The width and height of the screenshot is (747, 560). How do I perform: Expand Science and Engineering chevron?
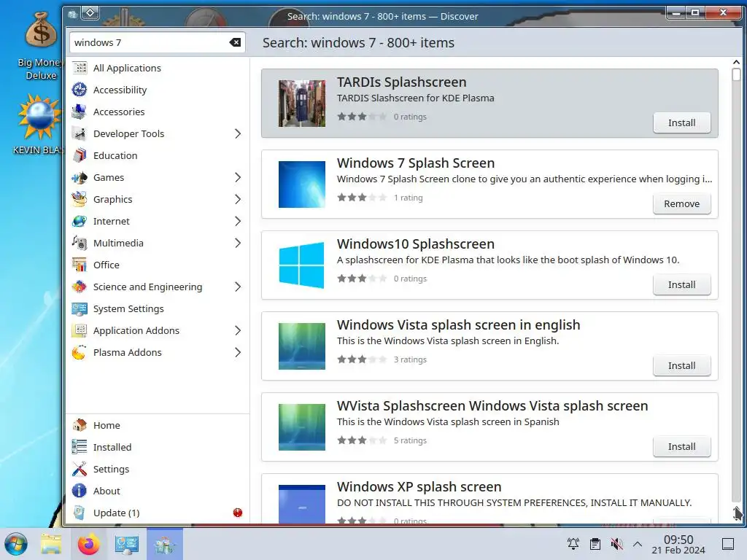coord(238,287)
